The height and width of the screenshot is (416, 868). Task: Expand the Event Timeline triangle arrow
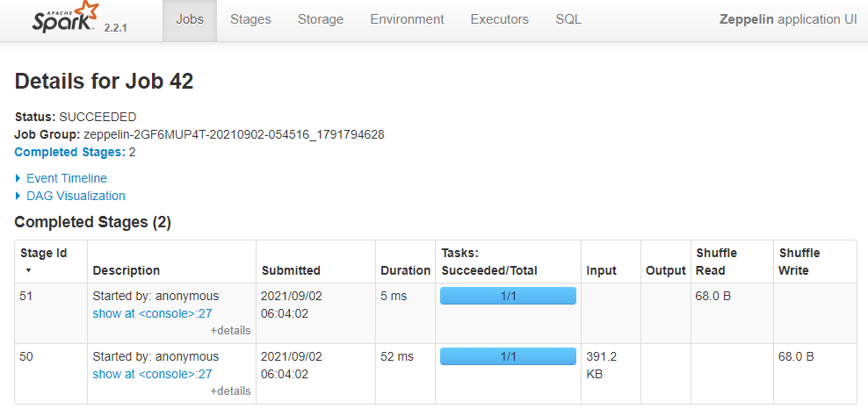[18, 178]
